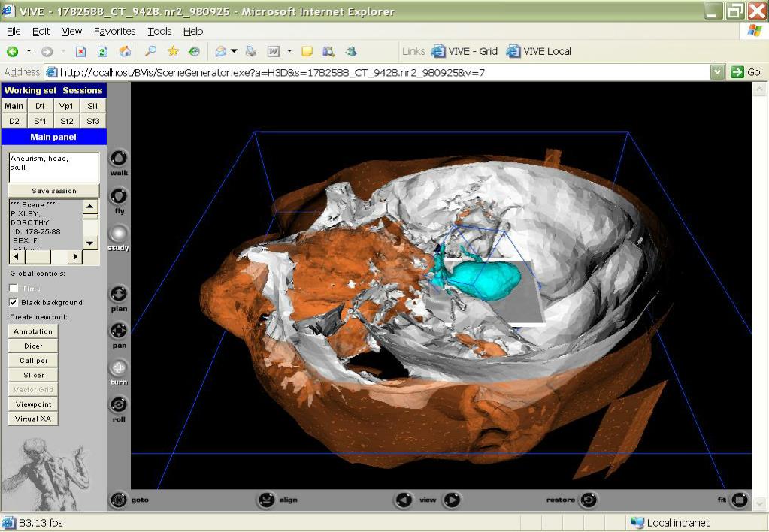Click the restore view icon
The image size is (769, 532).
(588, 500)
